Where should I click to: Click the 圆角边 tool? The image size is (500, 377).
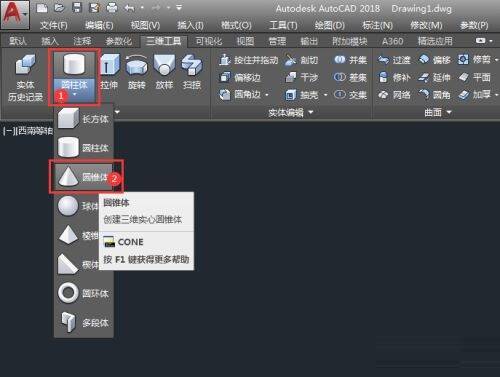[x=240, y=95]
